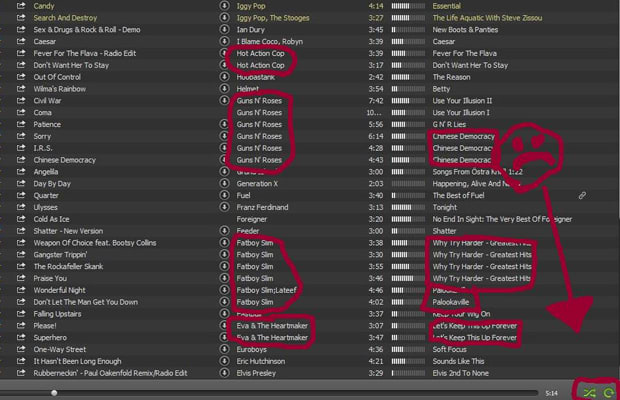Click share icon beside Search And Destroy
Screen dimensions: 620x400
[x=21, y=18]
